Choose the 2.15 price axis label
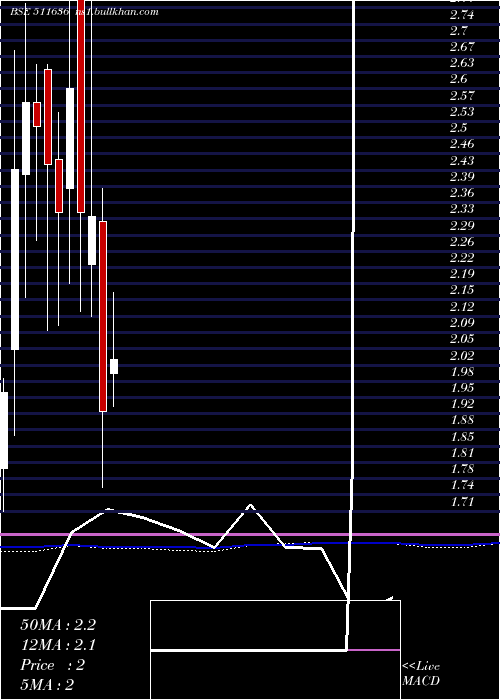Screen dimensions: 500x700 pos(462,290)
